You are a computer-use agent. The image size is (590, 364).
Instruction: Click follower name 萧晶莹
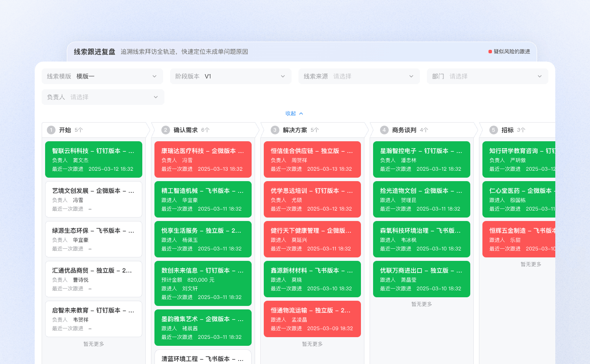409,280
